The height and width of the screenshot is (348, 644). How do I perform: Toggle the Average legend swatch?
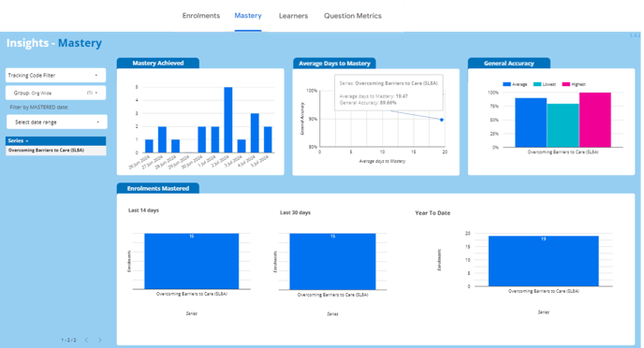(506, 84)
